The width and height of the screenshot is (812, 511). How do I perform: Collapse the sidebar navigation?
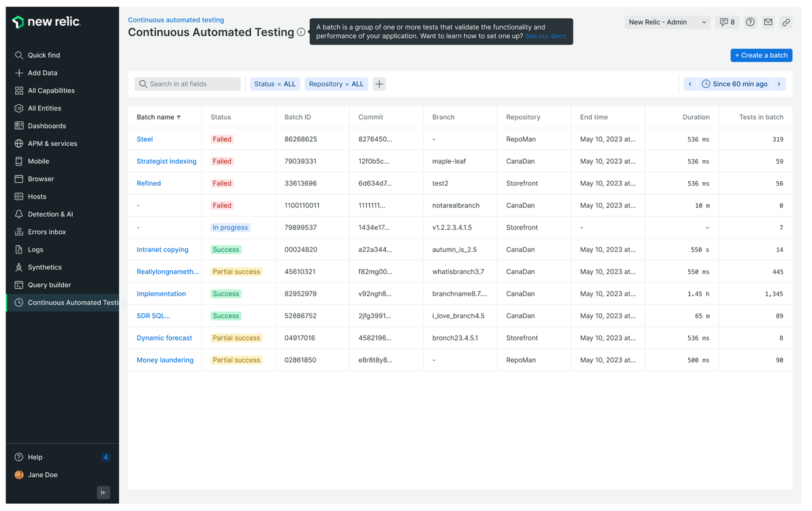[x=103, y=492]
